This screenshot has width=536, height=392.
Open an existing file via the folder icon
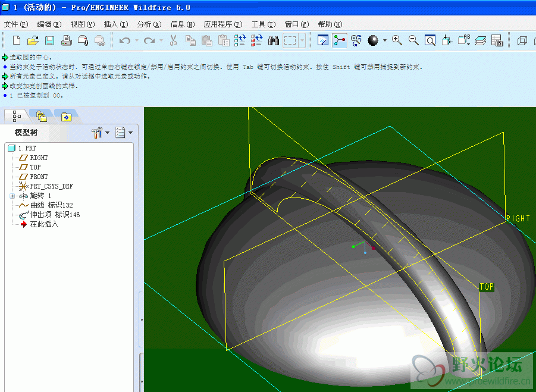tap(33, 40)
